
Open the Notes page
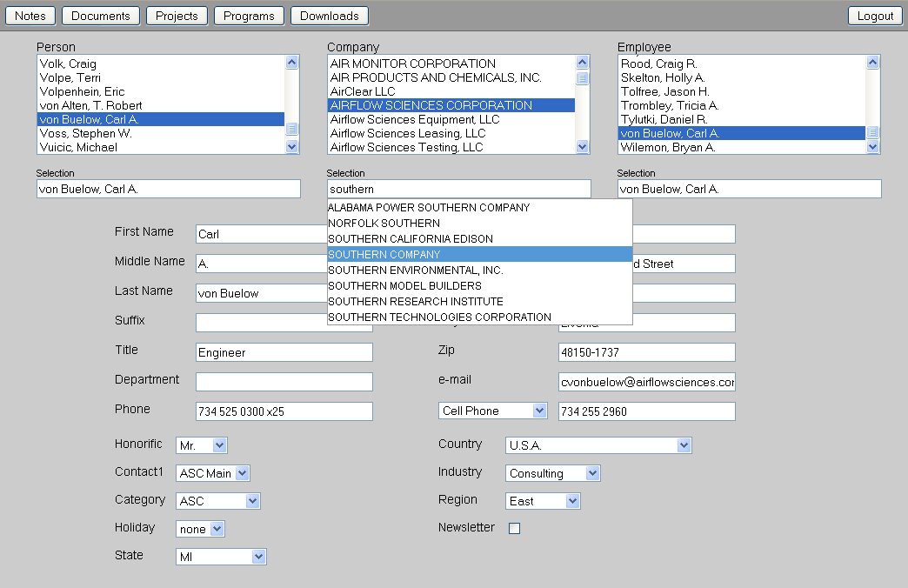point(30,16)
